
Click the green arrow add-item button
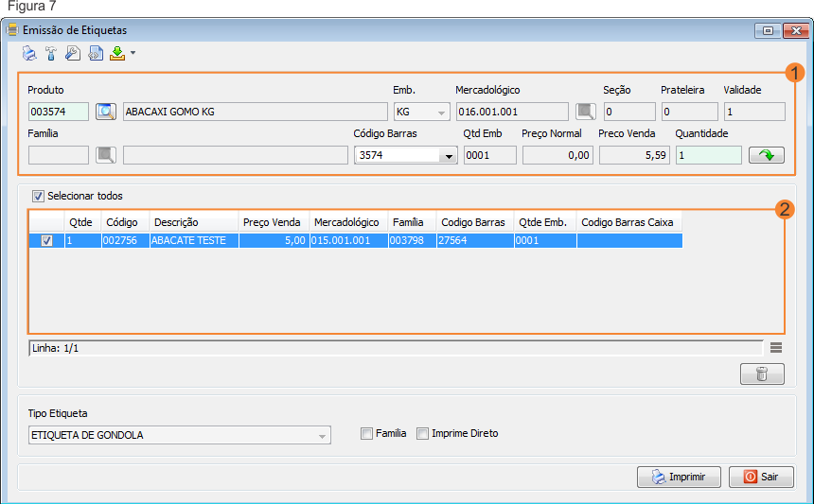(766, 155)
